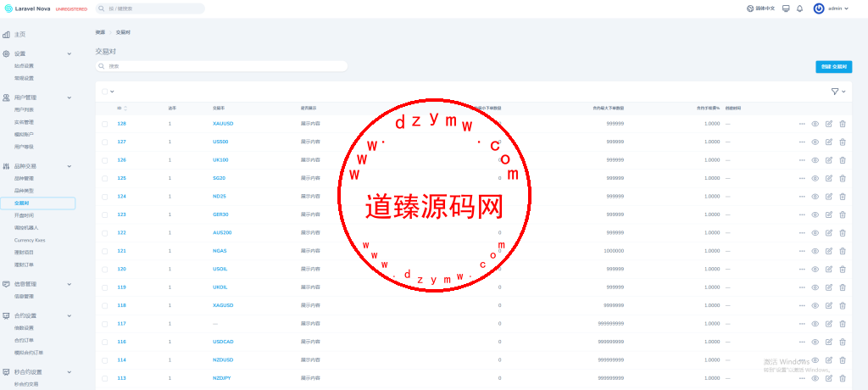Delete the row with ID 117
The height and width of the screenshot is (390, 868).
pyautogui.click(x=843, y=324)
